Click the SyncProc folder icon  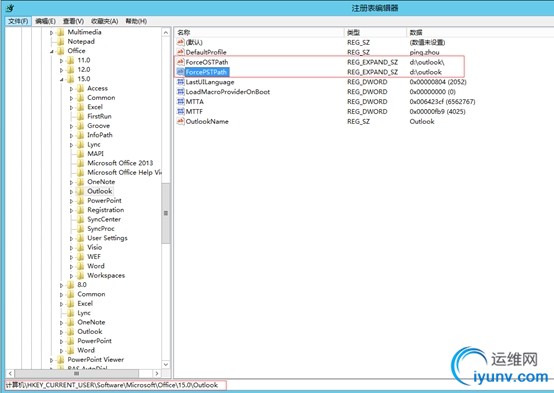click(81, 229)
